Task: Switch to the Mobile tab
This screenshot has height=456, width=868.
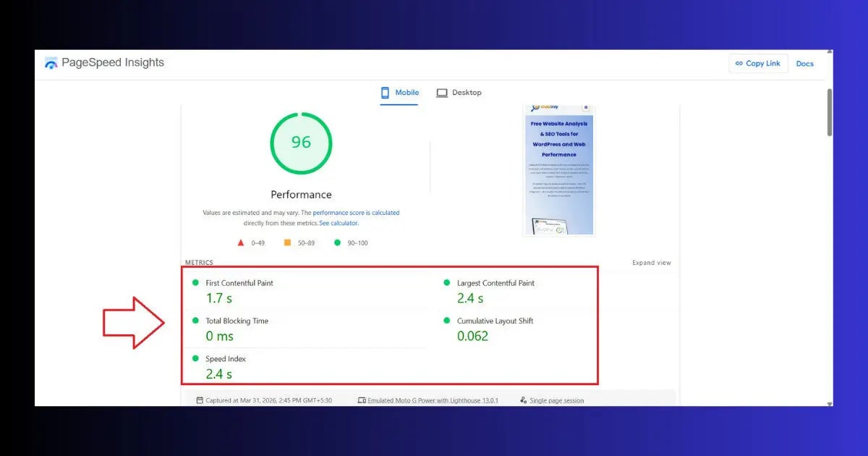Action: (399, 93)
